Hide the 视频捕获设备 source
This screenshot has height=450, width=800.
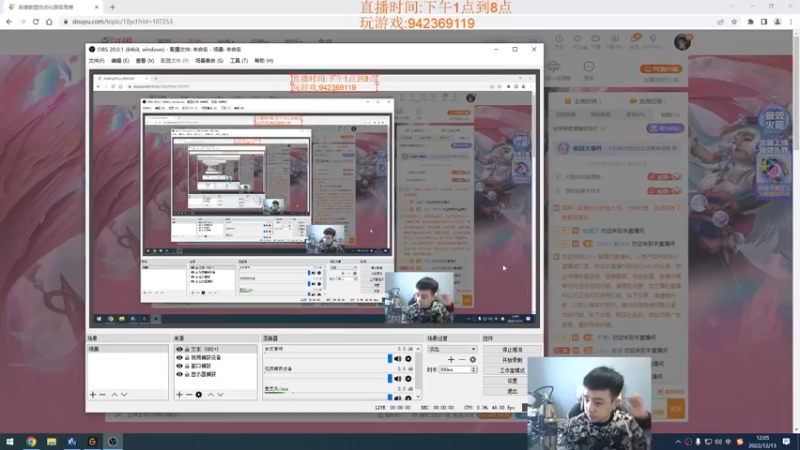click(x=179, y=358)
